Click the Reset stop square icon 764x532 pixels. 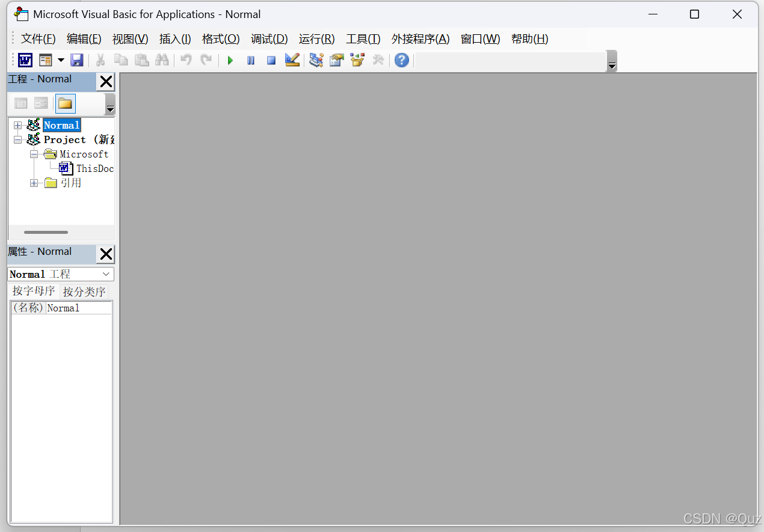point(271,60)
